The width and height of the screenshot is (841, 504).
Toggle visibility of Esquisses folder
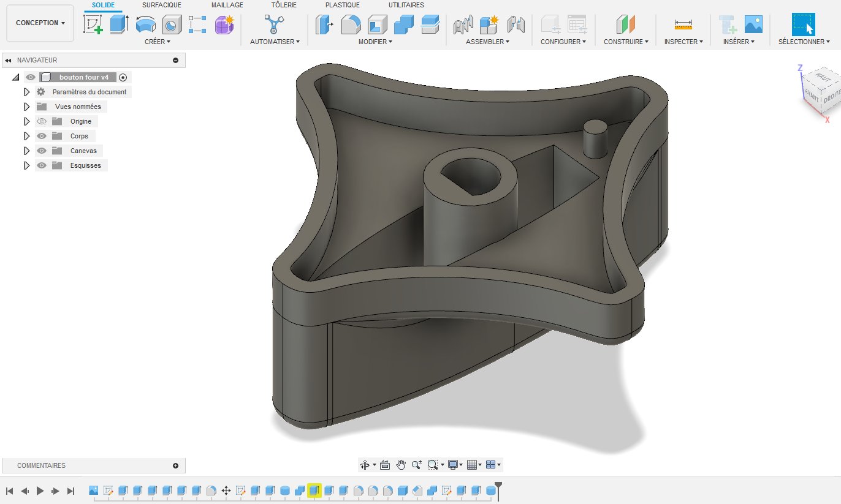coord(42,165)
